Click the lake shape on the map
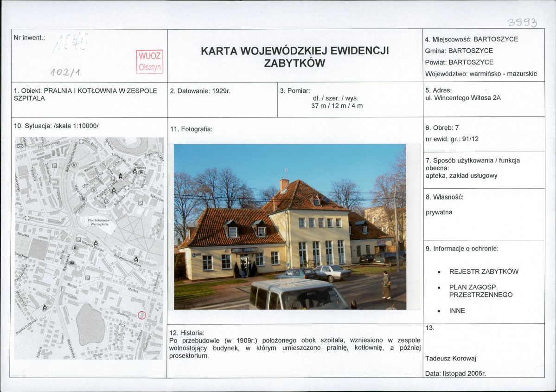The height and width of the screenshot is (392, 556). [x=90, y=325]
